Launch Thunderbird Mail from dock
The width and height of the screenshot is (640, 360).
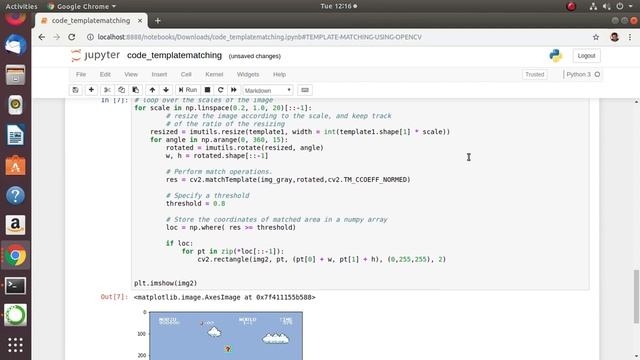coord(16,45)
